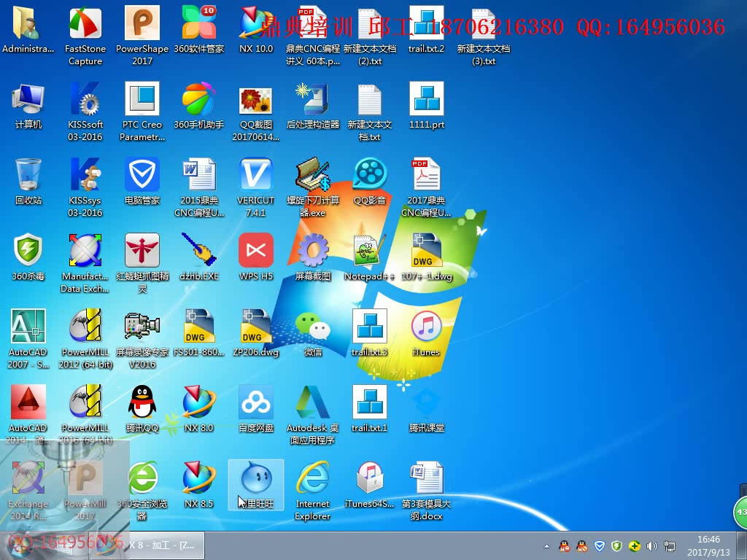Open the 107#-1.dwg file
This screenshot has height=560, width=747.
click(426, 257)
